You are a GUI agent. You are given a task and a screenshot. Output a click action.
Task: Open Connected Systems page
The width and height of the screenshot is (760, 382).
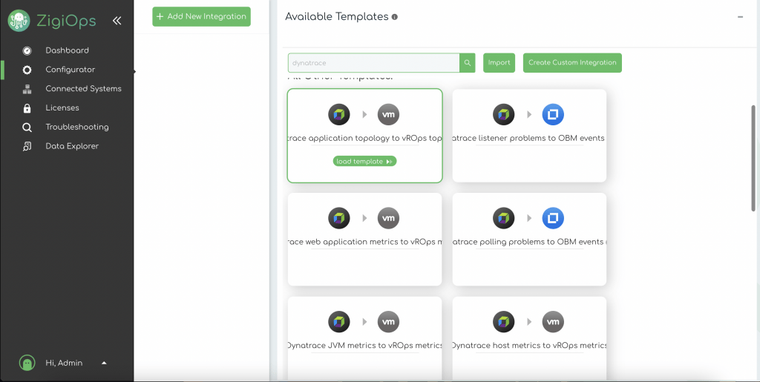[x=83, y=89]
